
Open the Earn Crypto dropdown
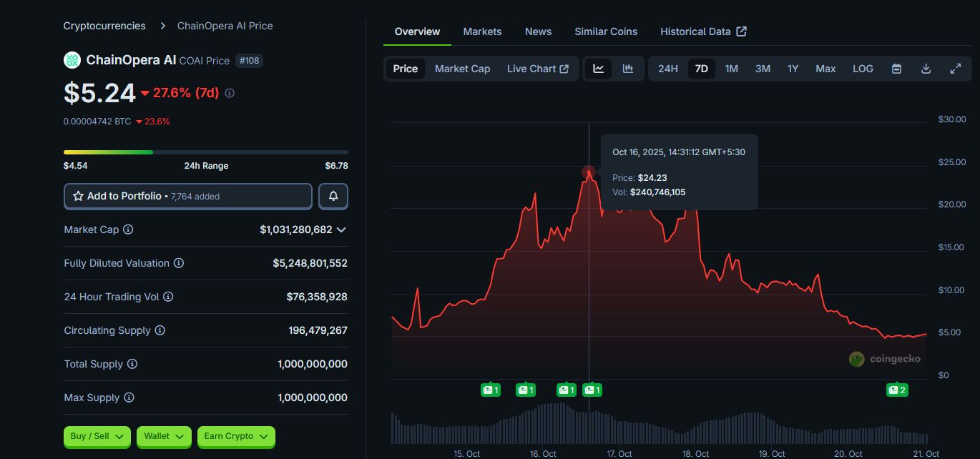tap(236, 436)
